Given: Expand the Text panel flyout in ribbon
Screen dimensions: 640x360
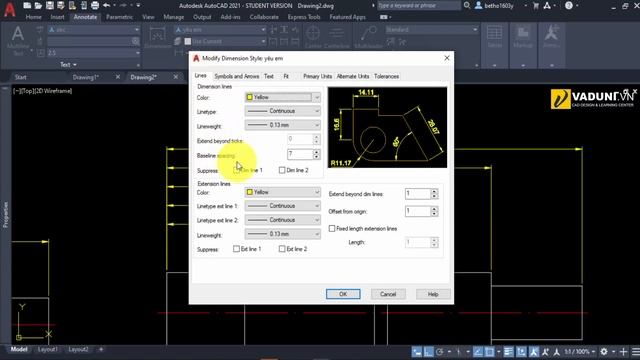Looking at the screenshot, I should (68, 64).
